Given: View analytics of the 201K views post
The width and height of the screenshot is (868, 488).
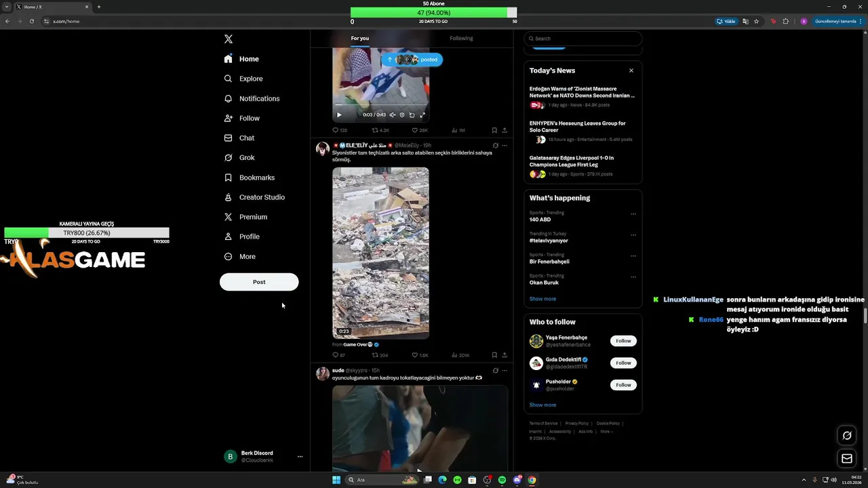Looking at the screenshot, I should pos(460,355).
